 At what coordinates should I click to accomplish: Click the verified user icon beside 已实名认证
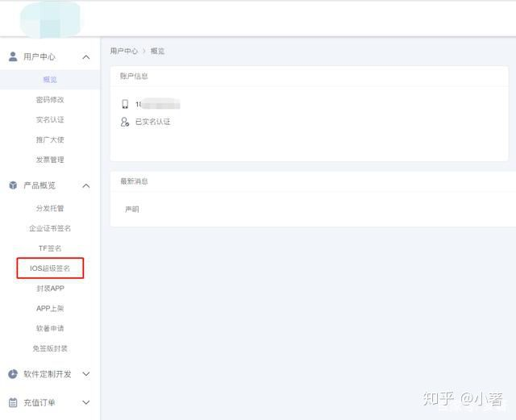pos(125,122)
